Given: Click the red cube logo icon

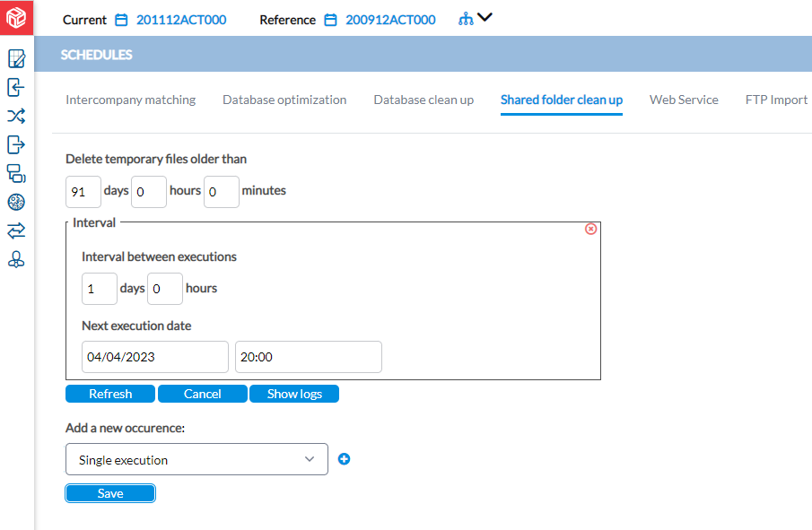Looking at the screenshot, I should pos(16,18).
